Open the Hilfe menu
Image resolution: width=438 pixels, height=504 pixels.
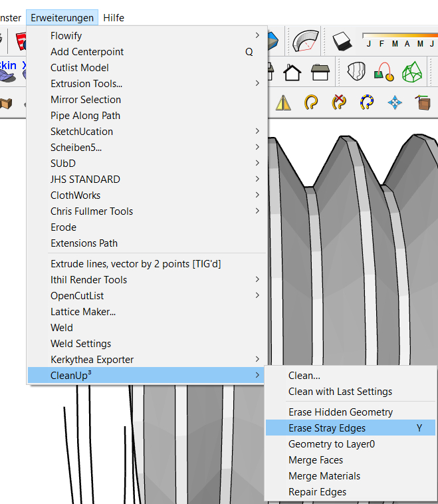114,18
